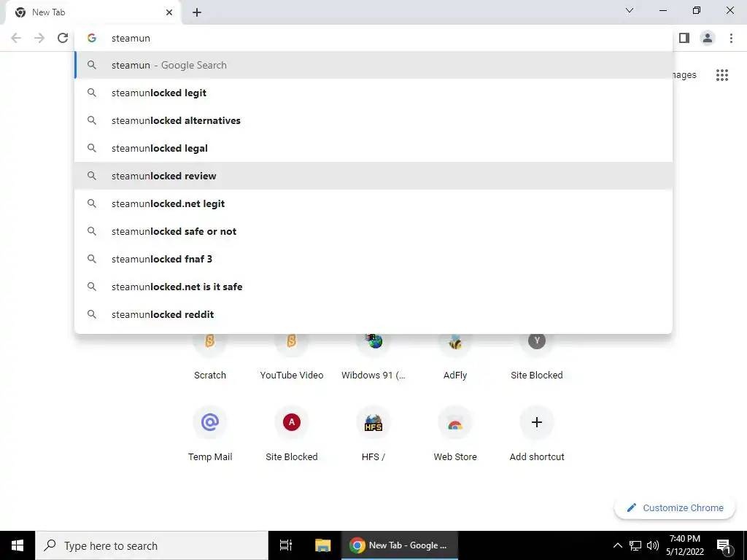747x560 pixels.
Task: Pick 'steamunlocked legit' suggestion
Action: click(373, 93)
